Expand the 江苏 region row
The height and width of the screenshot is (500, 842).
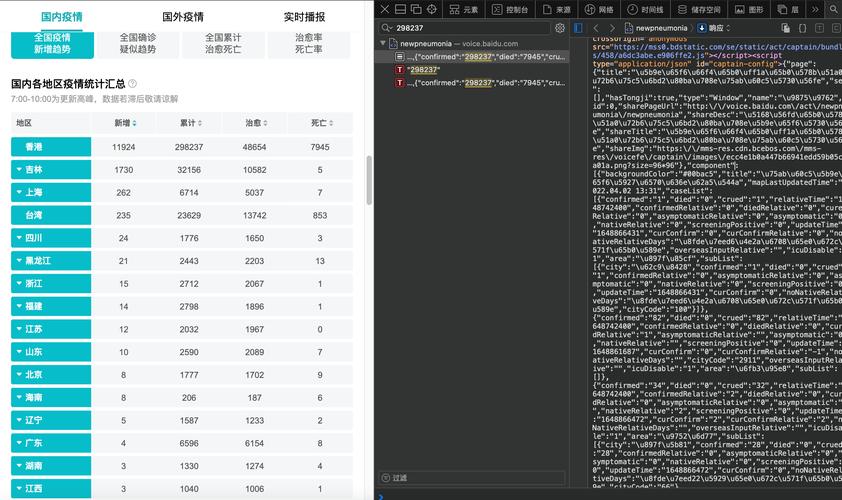(x=51, y=329)
